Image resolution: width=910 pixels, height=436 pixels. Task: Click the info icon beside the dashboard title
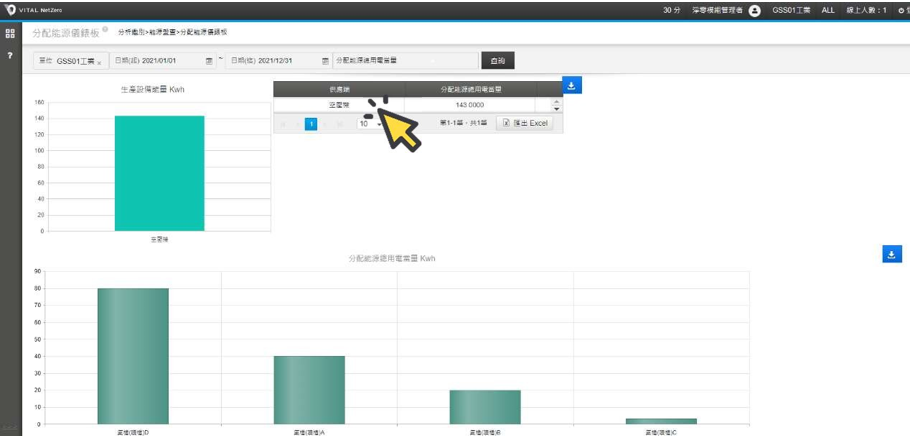[105, 30]
